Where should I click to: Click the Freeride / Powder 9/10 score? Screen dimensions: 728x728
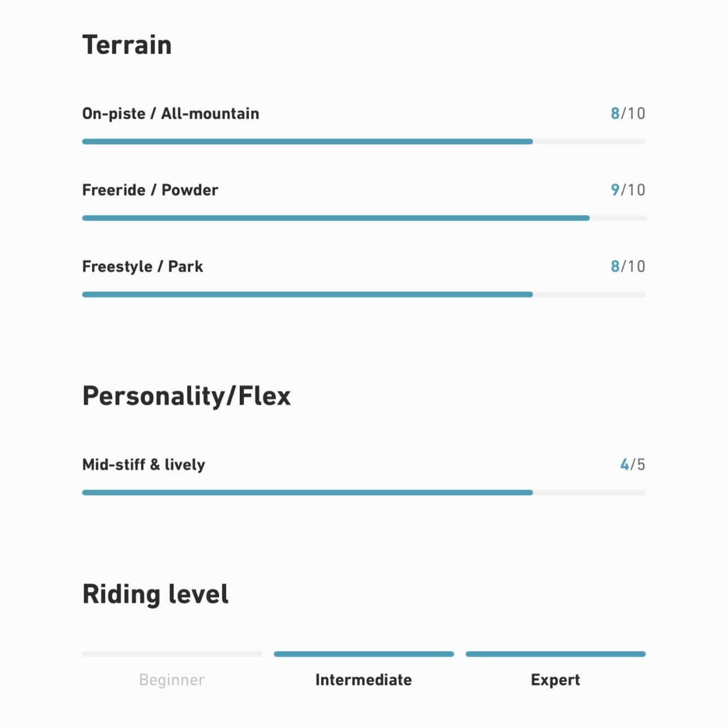pyautogui.click(x=628, y=190)
